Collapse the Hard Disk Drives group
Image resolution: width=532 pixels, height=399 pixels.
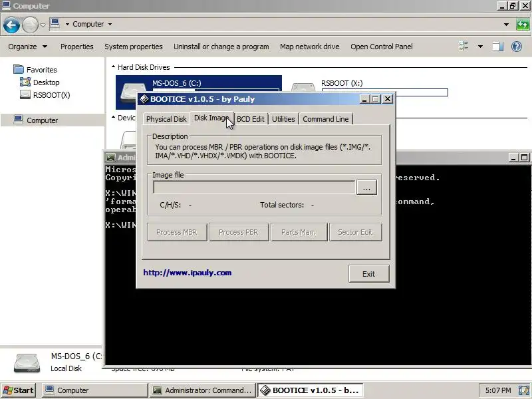click(113, 67)
